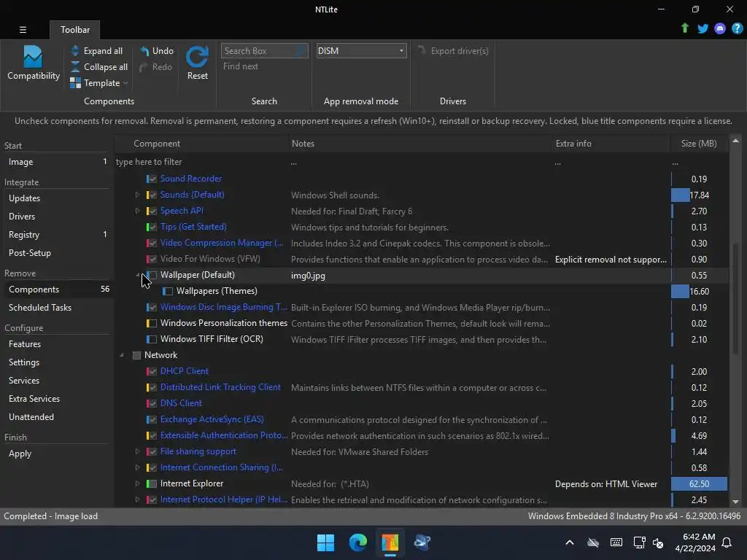Uncheck Video Compression Manager
This screenshot has width=747, height=560.
tap(152, 243)
